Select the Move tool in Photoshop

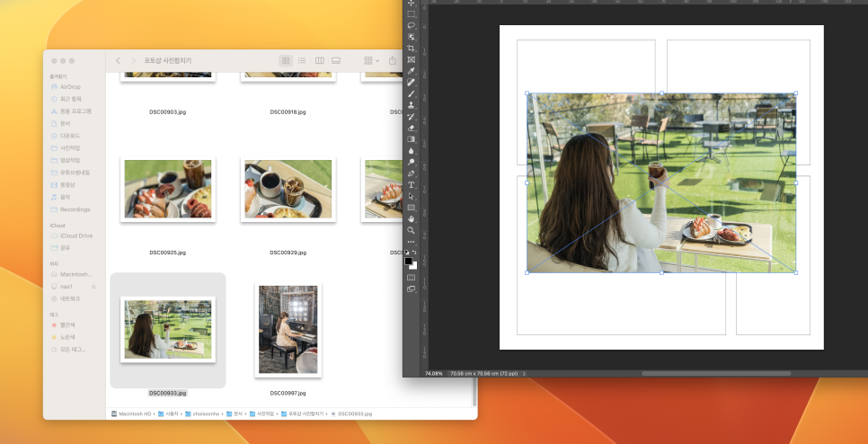(x=412, y=4)
